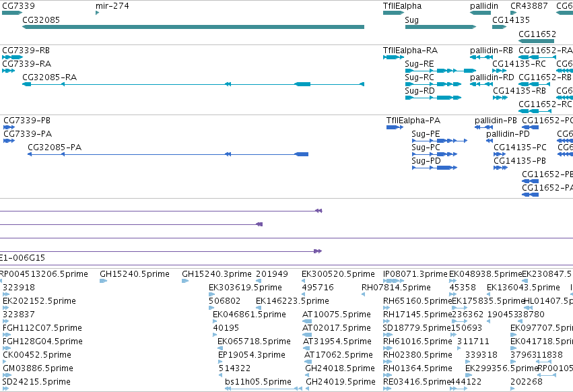Click the AT10075.5prime label
573x392 pixels.
[x=337, y=315]
